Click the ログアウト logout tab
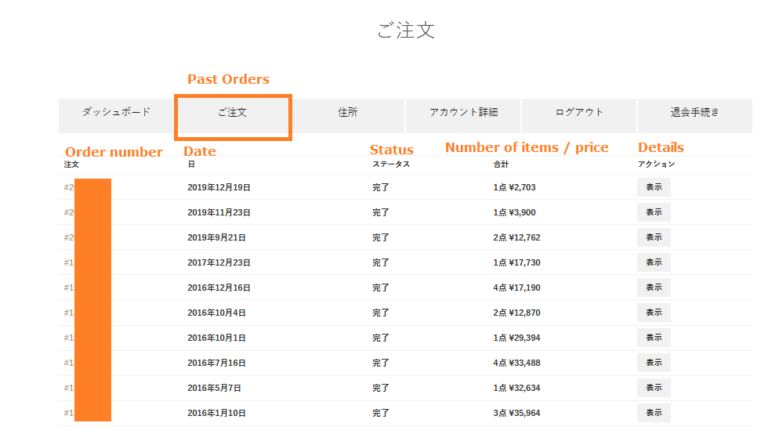The width and height of the screenshot is (768, 434). tap(579, 113)
